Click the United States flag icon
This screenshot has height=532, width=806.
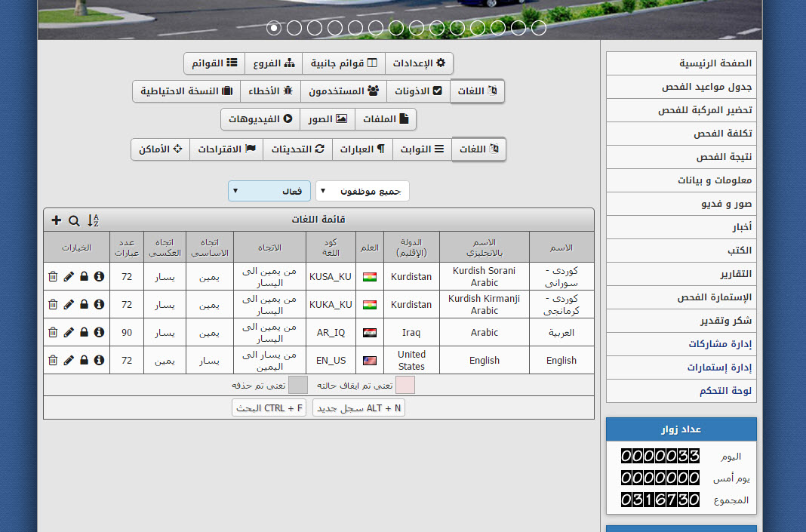point(370,361)
